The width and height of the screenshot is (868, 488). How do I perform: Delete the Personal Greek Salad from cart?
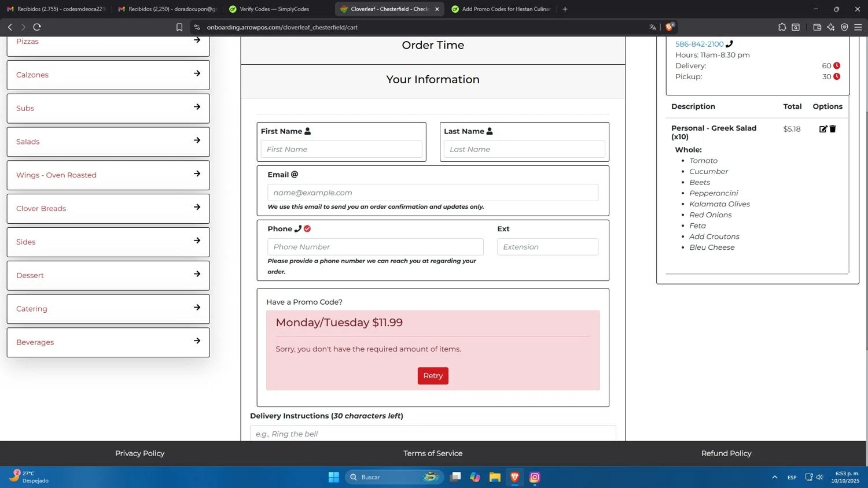pyautogui.click(x=833, y=129)
